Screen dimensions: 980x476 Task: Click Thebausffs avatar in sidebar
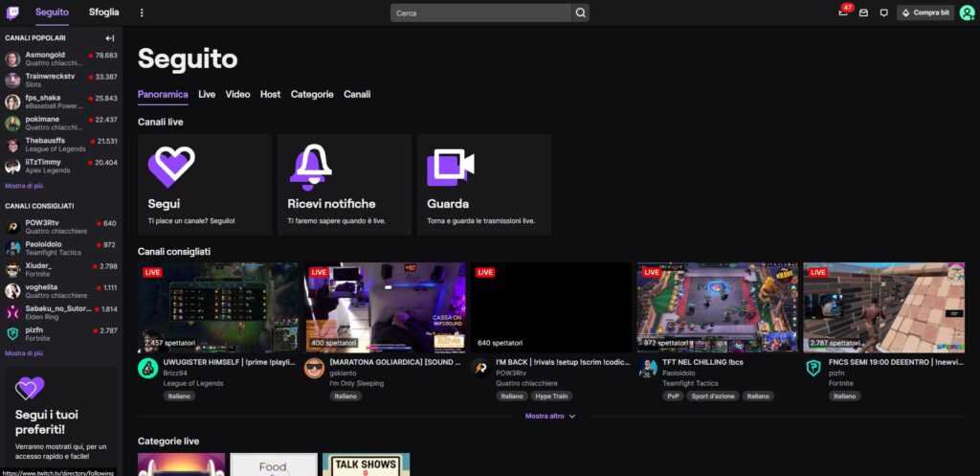point(12,146)
